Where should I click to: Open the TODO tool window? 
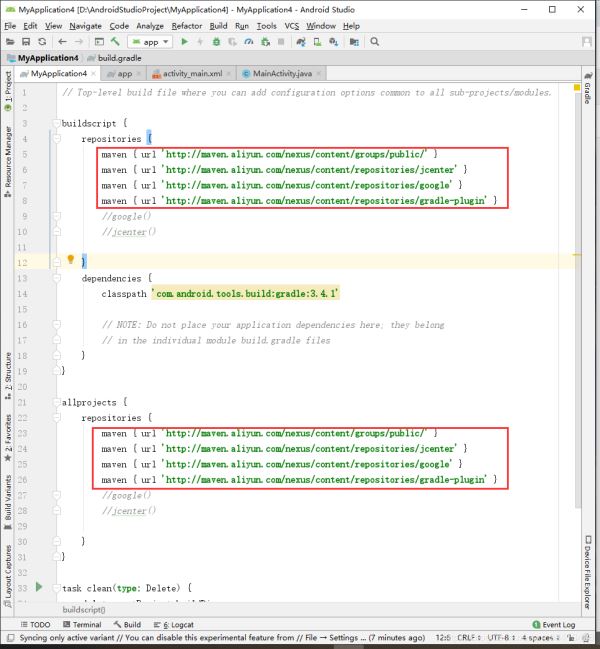point(36,625)
